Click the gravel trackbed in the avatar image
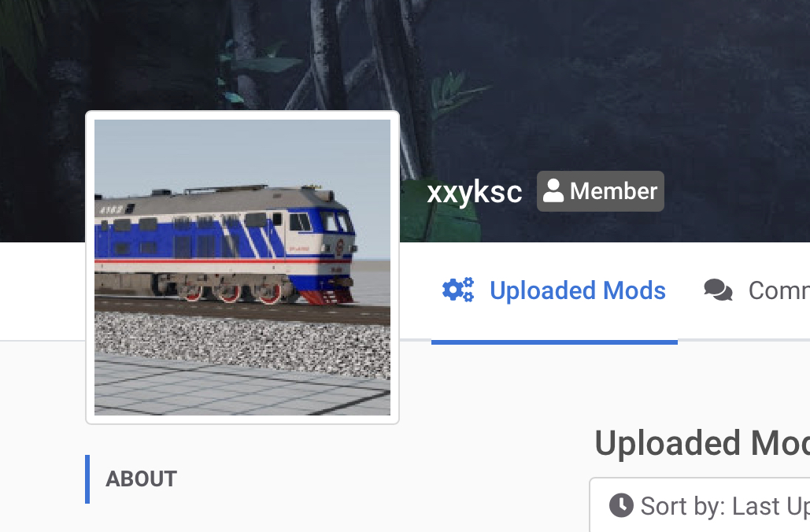The image size is (810, 532). (x=242, y=343)
